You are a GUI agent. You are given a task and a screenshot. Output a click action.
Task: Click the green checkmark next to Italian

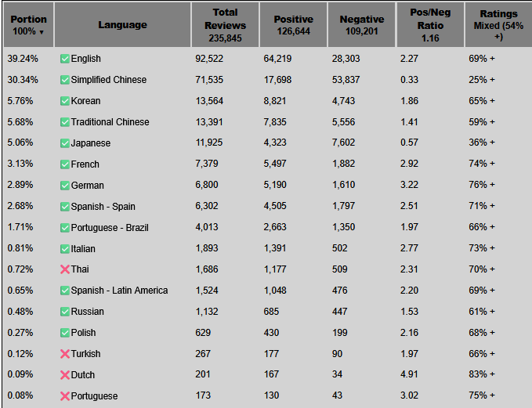(65, 249)
